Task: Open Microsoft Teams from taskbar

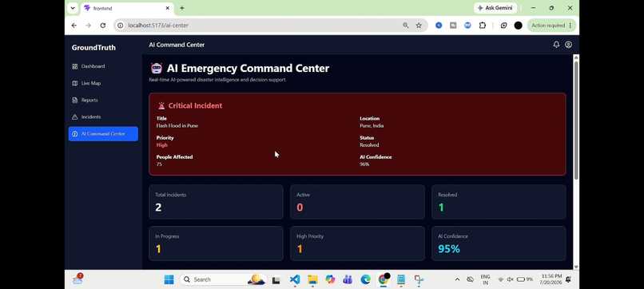Action: (348, 279)
